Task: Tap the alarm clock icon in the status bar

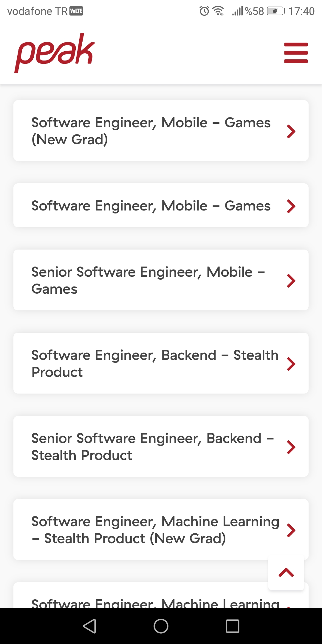Action: pyautogui.click(x=204, y=11)
